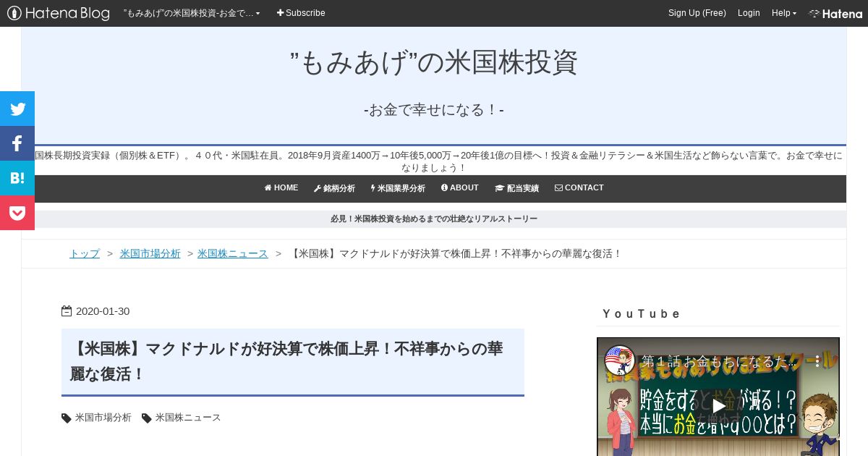Click the Login link
The width and height of the screenshot is (868, 456).
point(749,13)
